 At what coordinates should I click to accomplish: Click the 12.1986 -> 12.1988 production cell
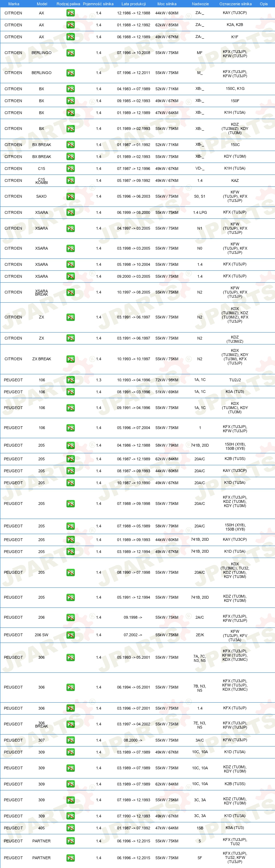[x=134, y=13]
